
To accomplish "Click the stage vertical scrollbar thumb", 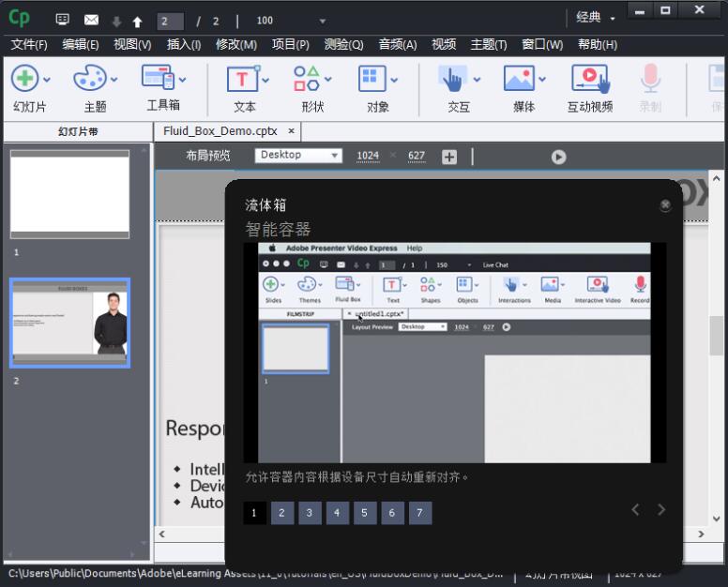I will tap(717, 335).
